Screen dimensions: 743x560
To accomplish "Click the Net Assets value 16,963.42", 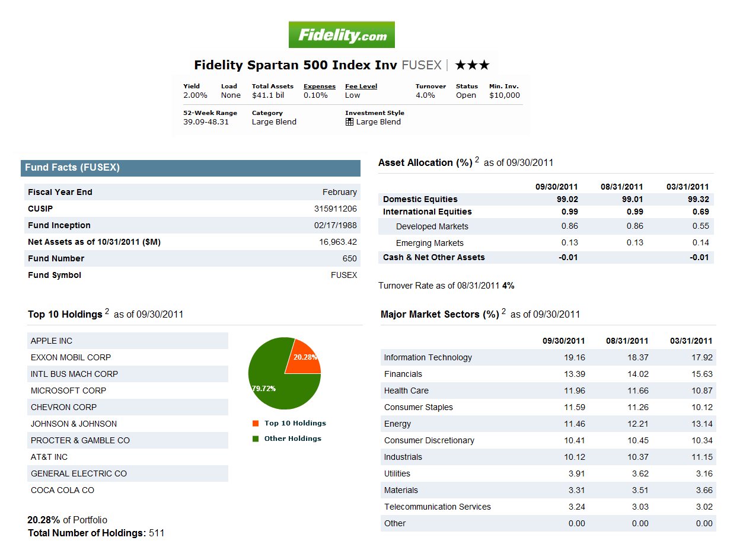I will click(x=338, y=242).
